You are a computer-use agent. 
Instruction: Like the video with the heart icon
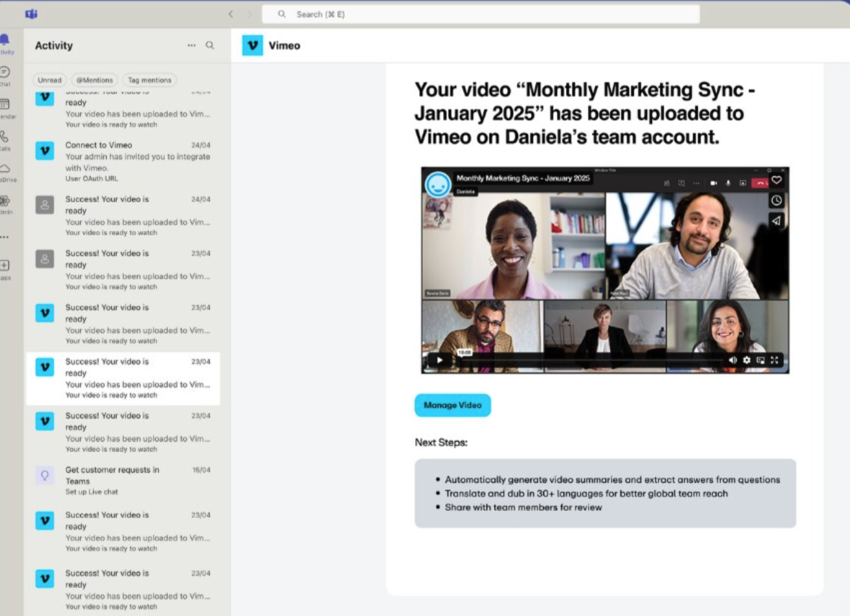776,181
